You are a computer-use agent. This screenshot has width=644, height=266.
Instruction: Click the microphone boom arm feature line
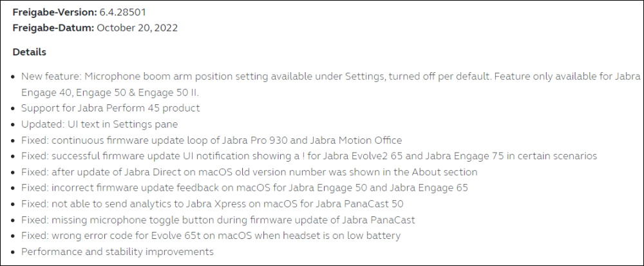(x=330, y=77)
